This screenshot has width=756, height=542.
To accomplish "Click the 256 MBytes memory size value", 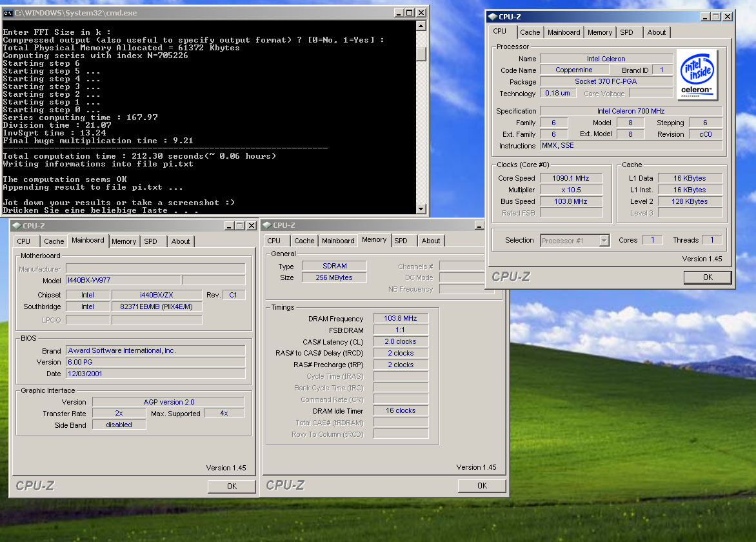I will click(334, 277).
